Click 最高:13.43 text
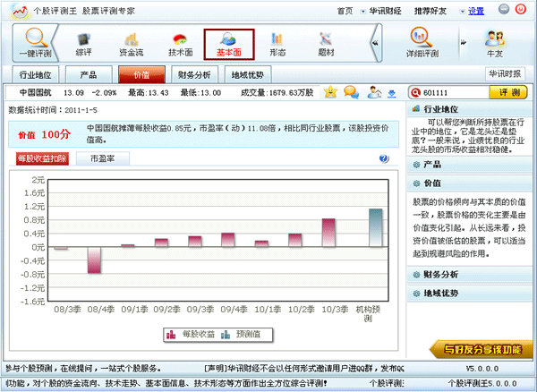Viewport: 537px width, 392px height. (149, 92)
